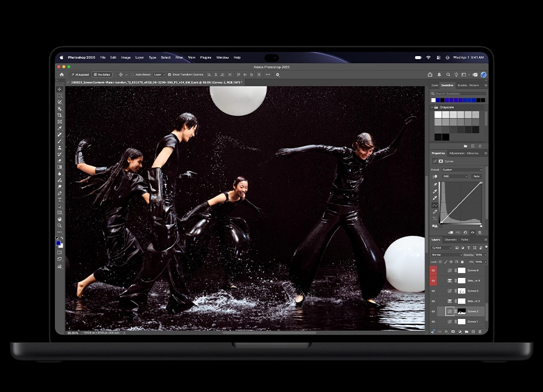Switch to the Adjustments tab
The image size is (543, 392).
tap(457, 153)
